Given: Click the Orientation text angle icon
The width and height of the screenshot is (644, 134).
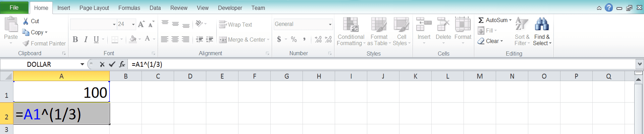Looking at the screenshot, I should pyautogui.click(x=199, y=23).
